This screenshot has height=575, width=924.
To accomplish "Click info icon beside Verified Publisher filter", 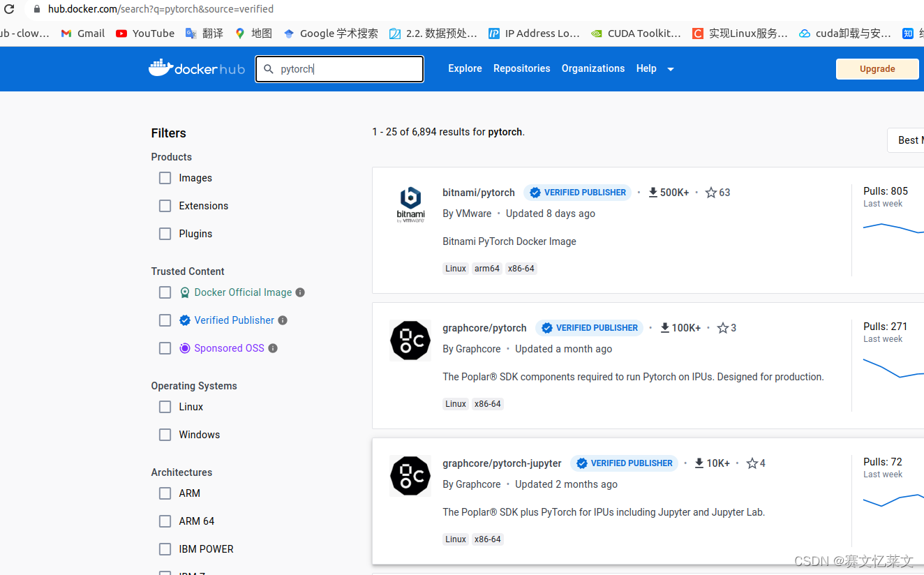I will pos(283,320).
